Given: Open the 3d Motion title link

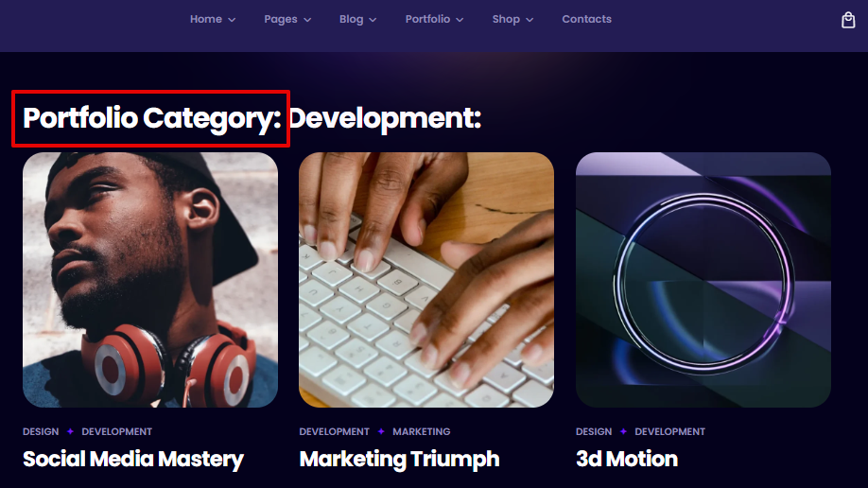Looking at the screenshot, I should coord(627,459).
